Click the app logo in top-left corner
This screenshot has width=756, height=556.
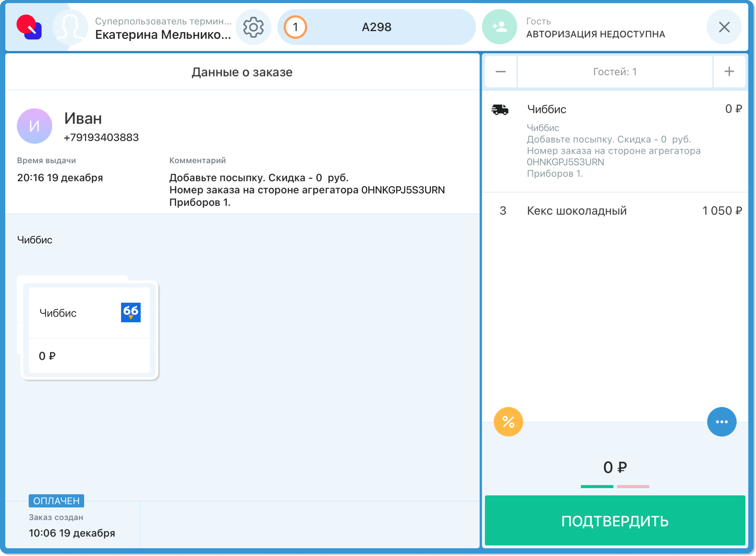pyautogui.click(x=29, y=27)
